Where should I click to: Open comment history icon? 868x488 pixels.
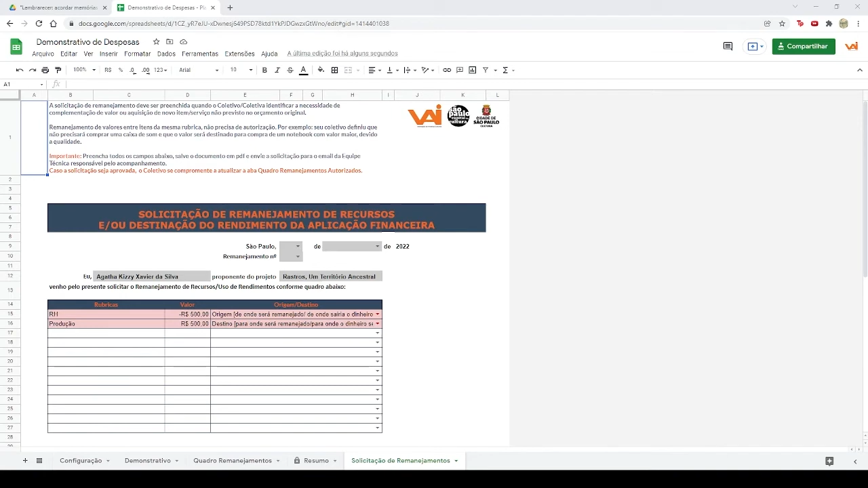pos(728,46)
